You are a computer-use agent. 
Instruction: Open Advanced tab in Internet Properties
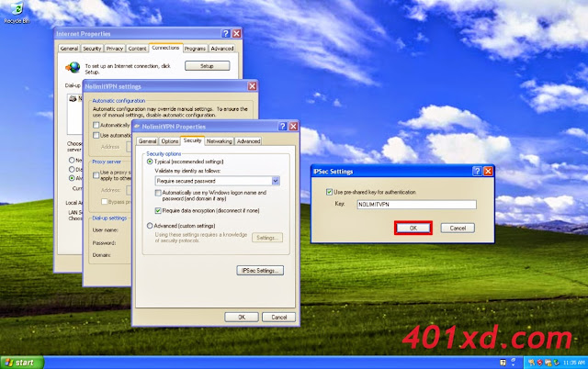222,49
